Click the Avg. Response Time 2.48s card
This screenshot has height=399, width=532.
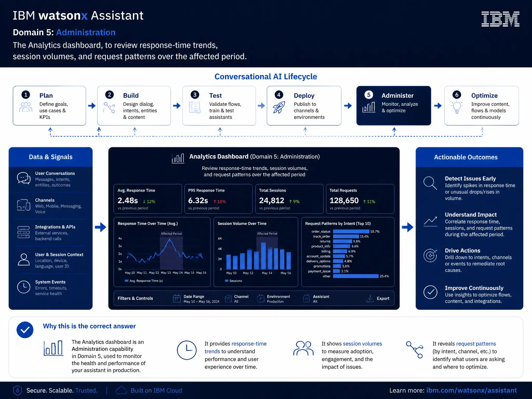click(x=148, y=199)
